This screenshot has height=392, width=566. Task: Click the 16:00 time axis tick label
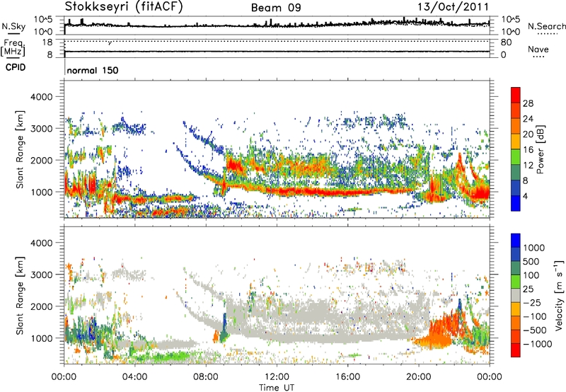tap(347, 377)
